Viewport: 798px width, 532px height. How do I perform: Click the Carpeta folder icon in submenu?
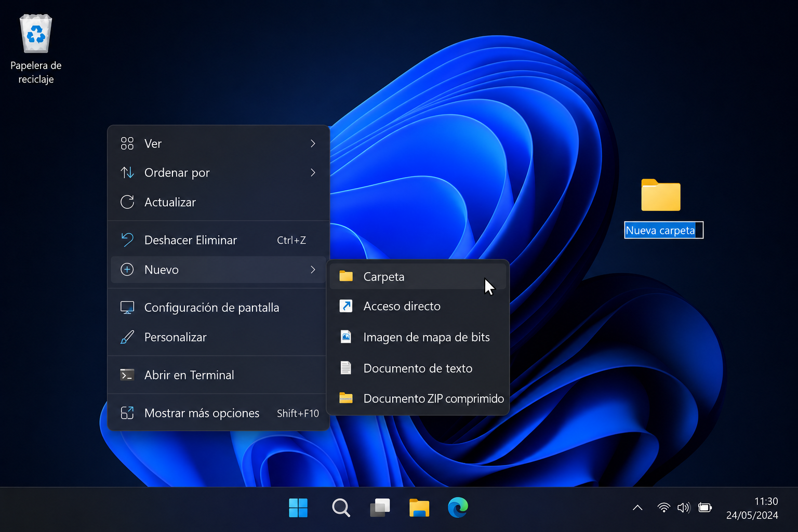pos(346,276)
